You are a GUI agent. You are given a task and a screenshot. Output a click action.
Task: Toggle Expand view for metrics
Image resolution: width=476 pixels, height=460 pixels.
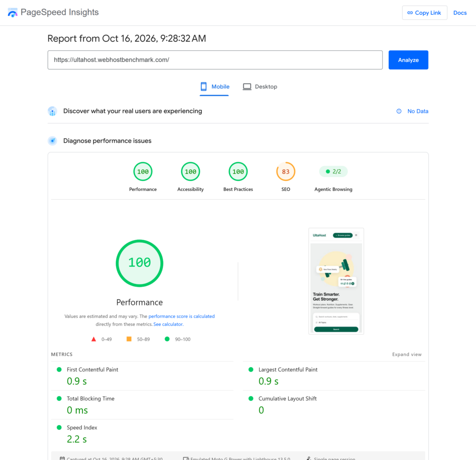pyautogui.click(x=407, y=355)
